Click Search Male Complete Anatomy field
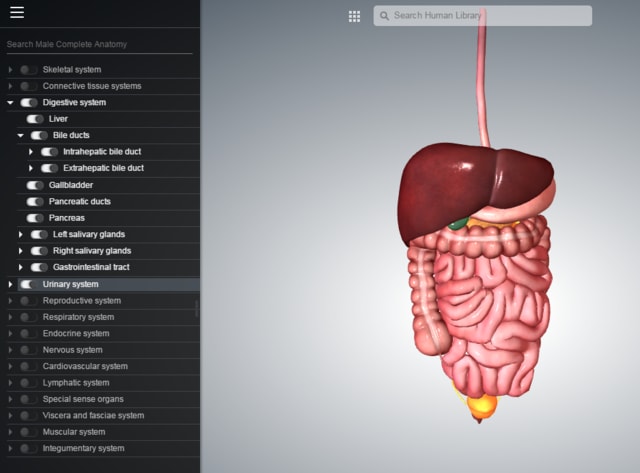The height and width of the screenshot is (473, 640). (98, 44)
